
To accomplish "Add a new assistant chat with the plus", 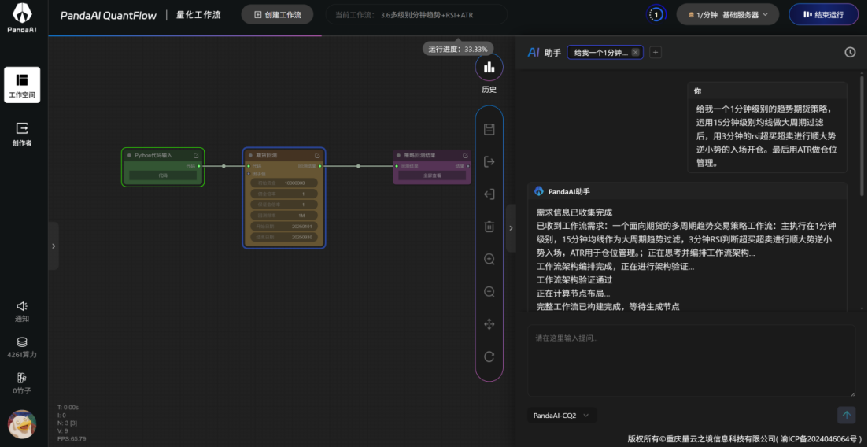I will (656, 52).
